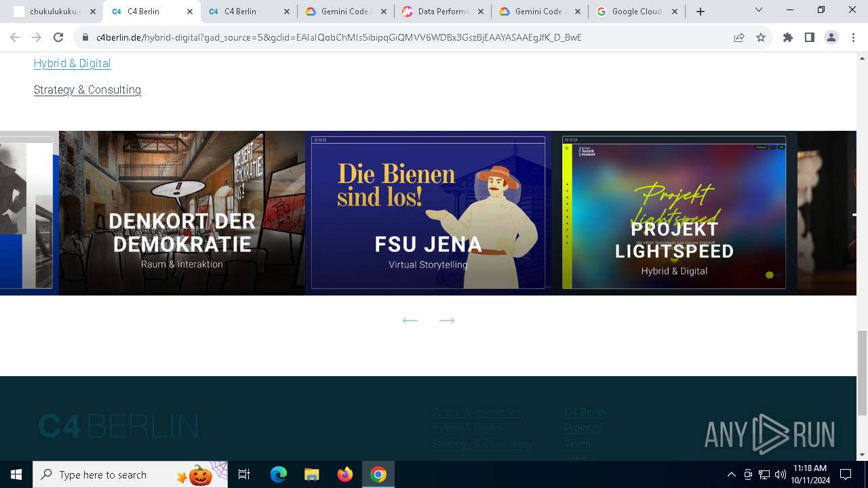Open the Strategy & Consulting link

pos(87,89)
